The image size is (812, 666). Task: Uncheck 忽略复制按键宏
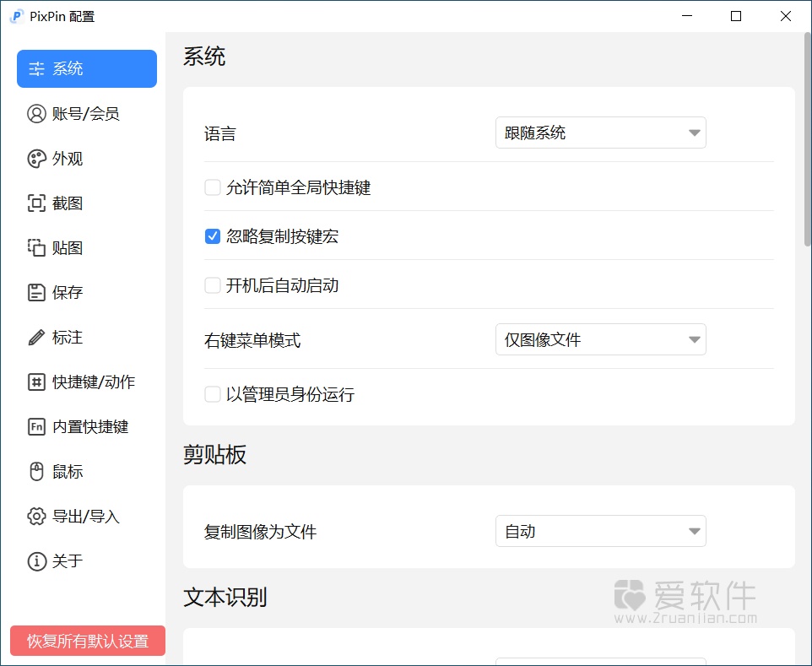coord(212,236)
